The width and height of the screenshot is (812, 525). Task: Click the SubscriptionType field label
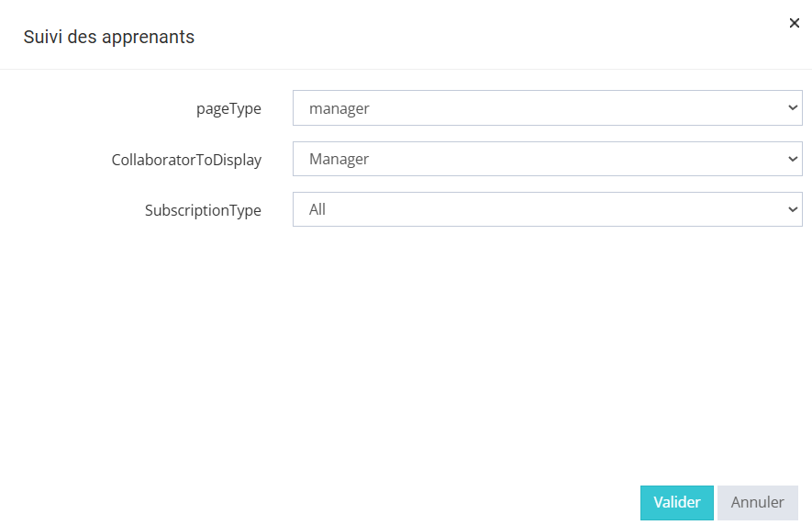(x=203, y=210)
